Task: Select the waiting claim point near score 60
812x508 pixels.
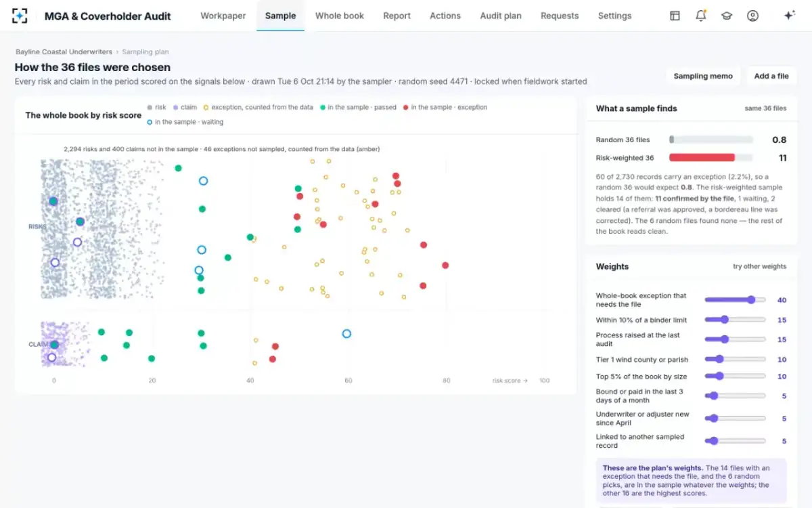Action: [x=346, y=333]
